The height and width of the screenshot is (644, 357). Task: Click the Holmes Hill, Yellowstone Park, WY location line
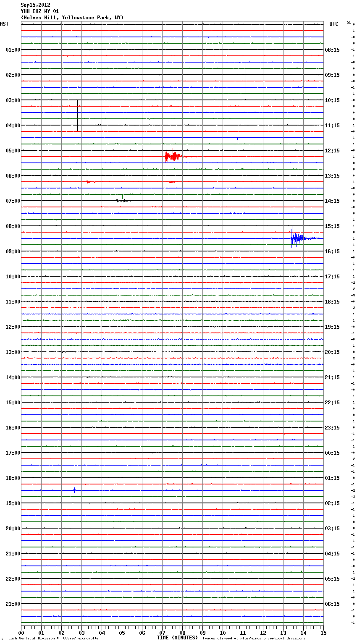tap(72, 18)
